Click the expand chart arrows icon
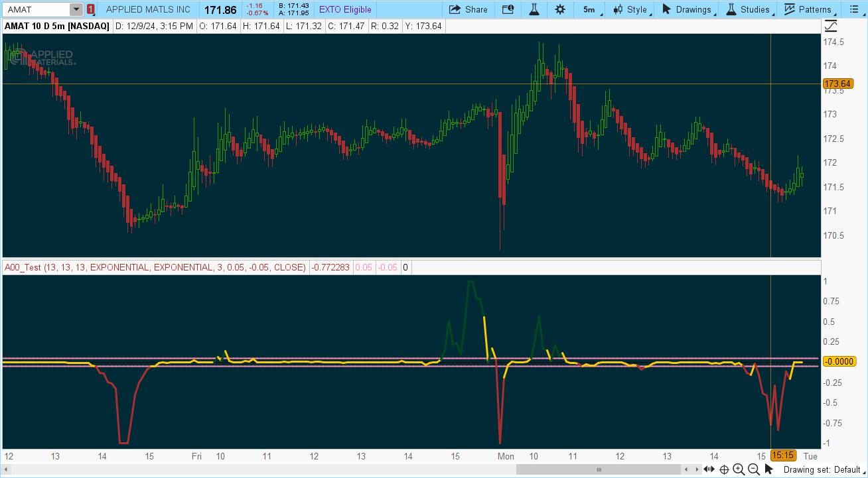Screen dimensions: 868x478 tap(709, 469)
